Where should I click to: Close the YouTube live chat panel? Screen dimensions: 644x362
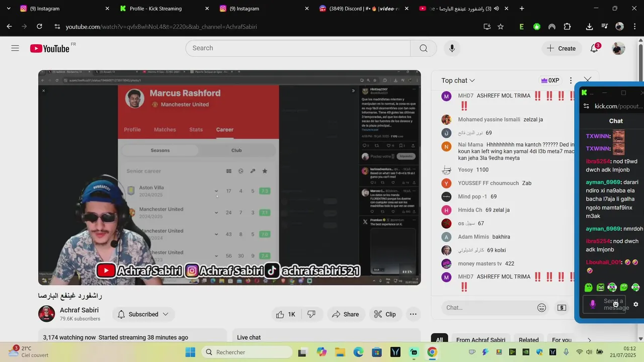click(x=587, y=80)
